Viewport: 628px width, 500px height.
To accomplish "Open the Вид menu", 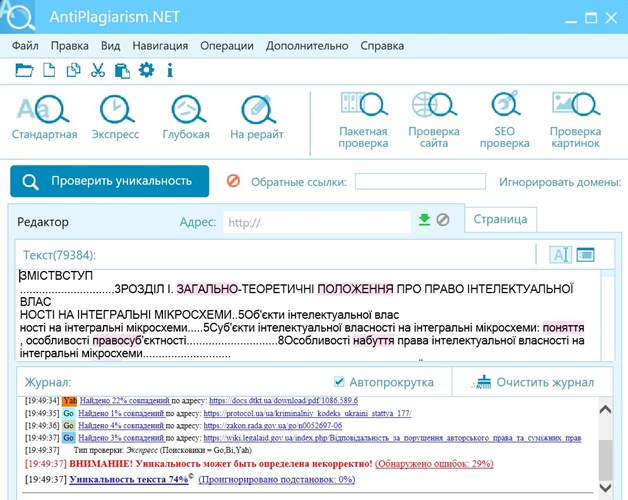I will coord(111,46).
